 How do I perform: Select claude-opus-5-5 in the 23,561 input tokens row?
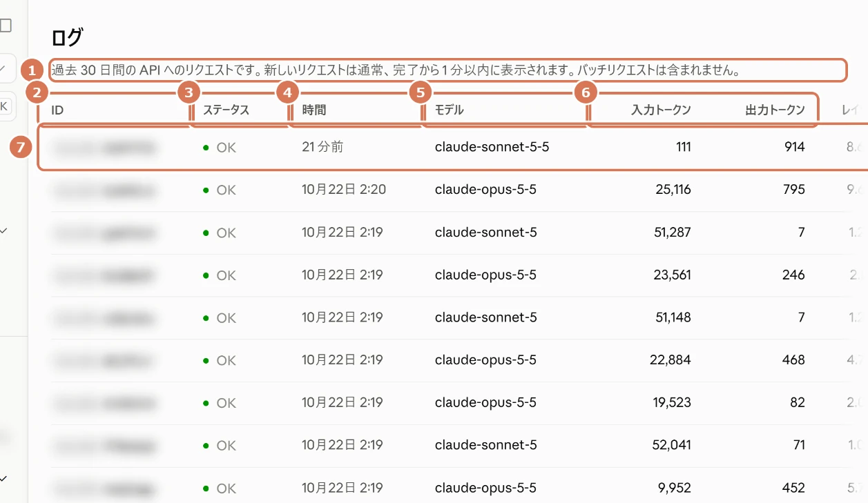tap(485, 275)
